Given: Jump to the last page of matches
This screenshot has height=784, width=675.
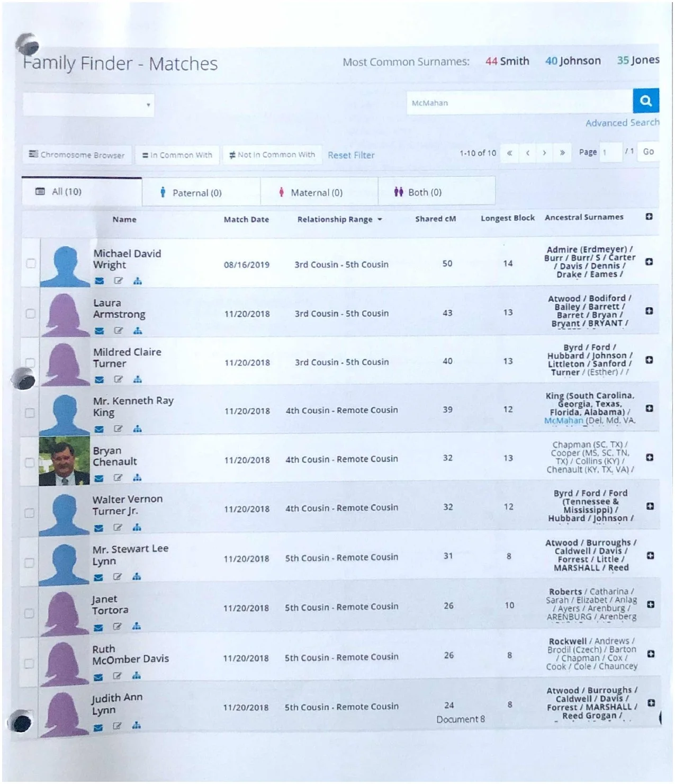Looking at the screenshot, I should click(562, 153).
